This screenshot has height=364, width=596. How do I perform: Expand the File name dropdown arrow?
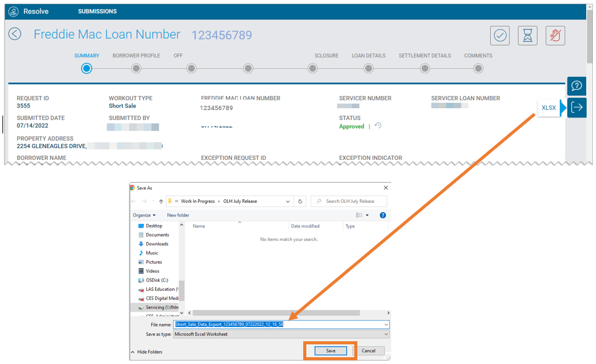386,325
